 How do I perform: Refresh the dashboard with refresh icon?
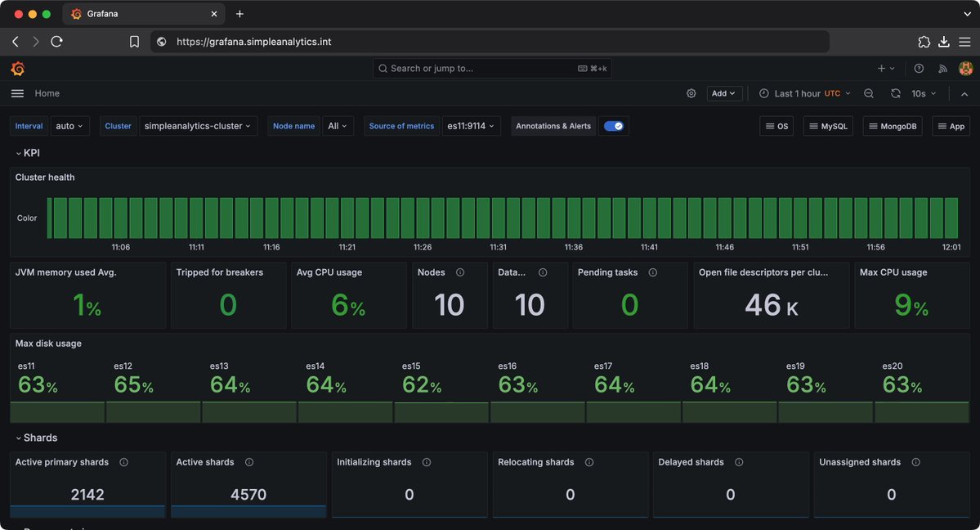(894, 93)
